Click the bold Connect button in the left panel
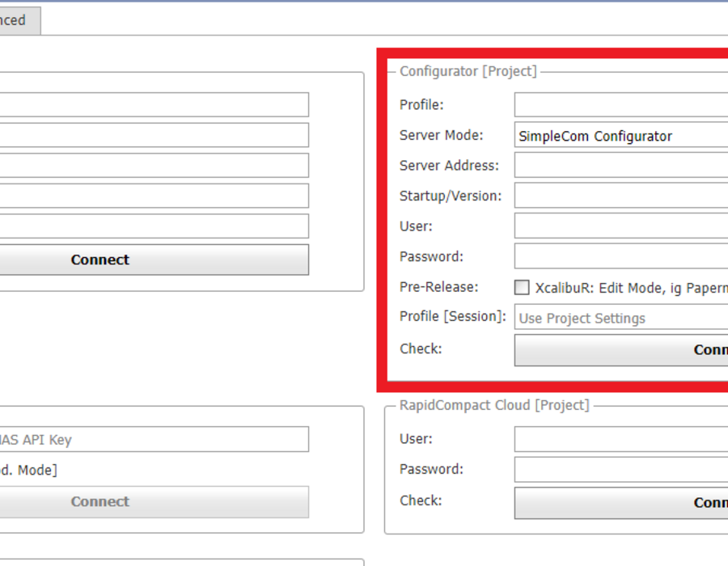Viewport: 728px width, 566px height. pos(154,260)
